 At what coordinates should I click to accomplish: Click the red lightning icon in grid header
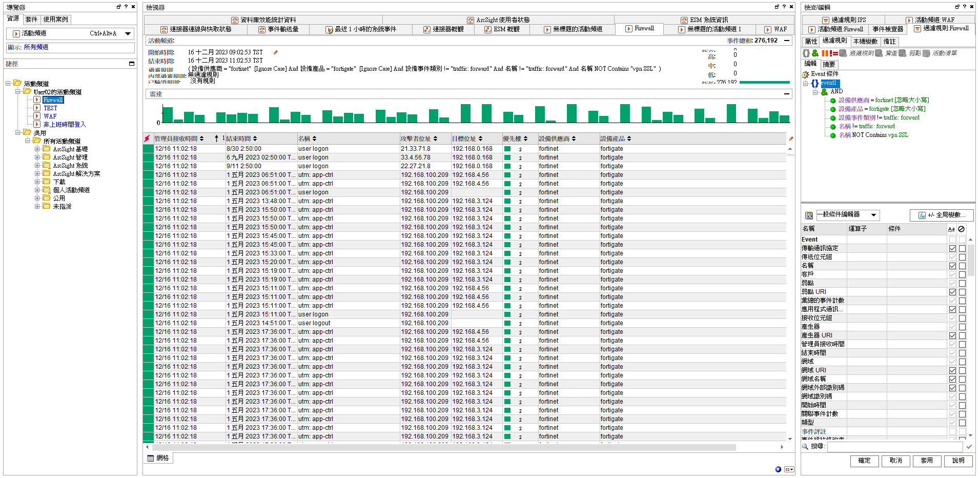148,138
